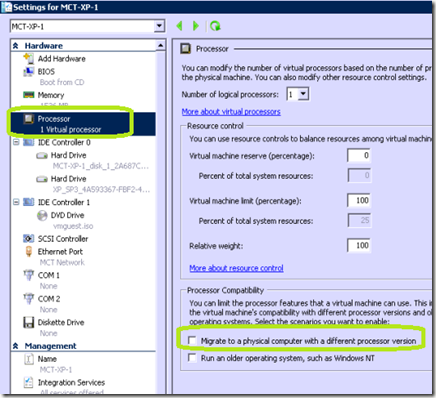Click the COM 2 port icon
The width and height of the screenshot is (436, 398).
[x=29, y=299]
